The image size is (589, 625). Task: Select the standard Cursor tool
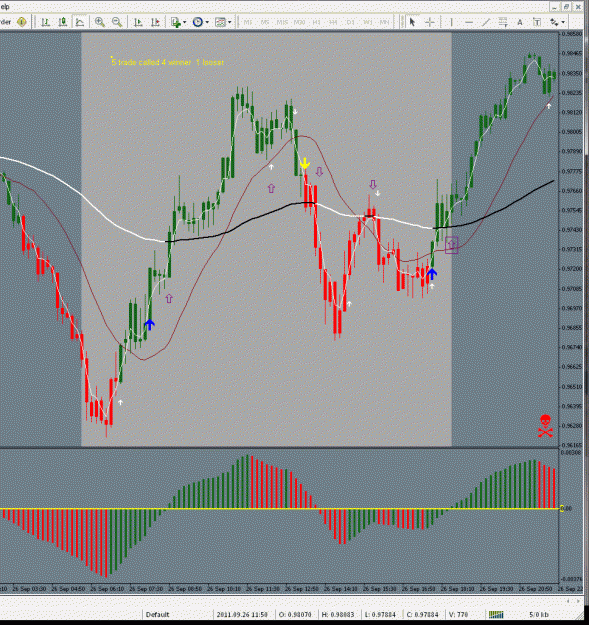pyautogui.click(x=412, y=22)
